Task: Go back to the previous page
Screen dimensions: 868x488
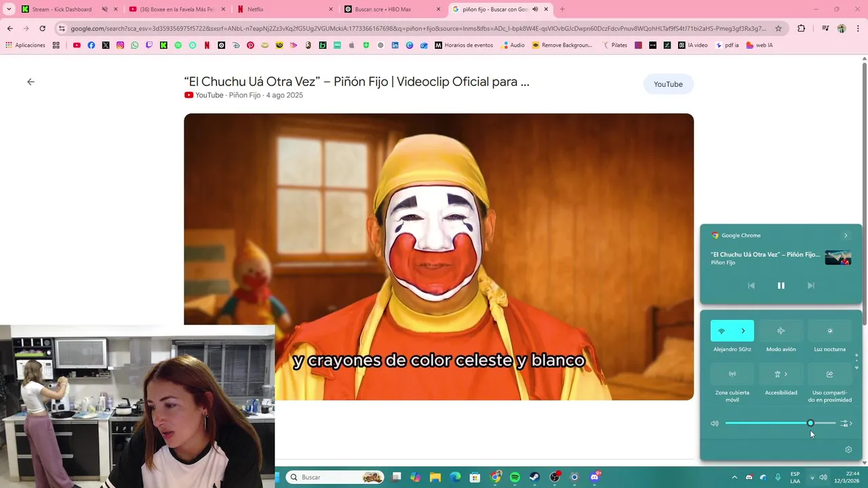Action: (x=9, y=28)
